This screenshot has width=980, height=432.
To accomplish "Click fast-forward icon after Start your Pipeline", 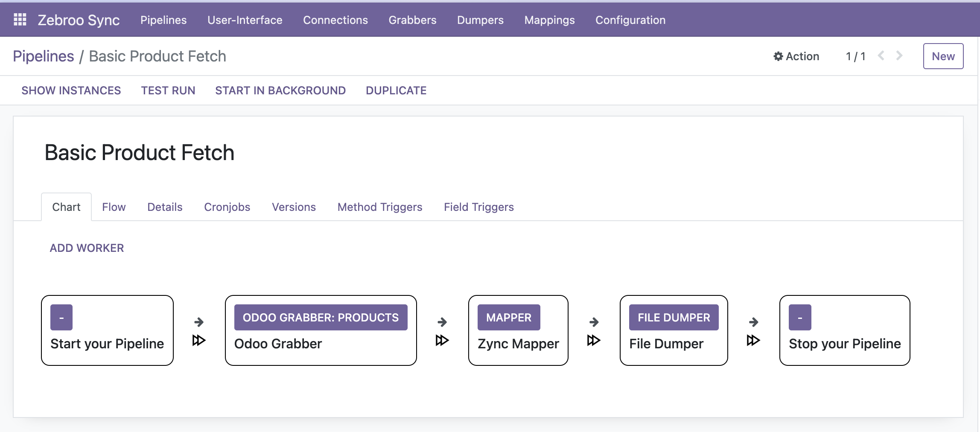I will tap(199, 340).
